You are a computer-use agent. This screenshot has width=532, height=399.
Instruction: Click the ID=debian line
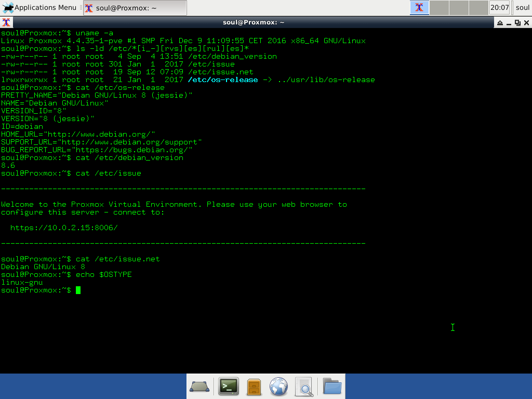pyautogui.click(x=22, y=127)
